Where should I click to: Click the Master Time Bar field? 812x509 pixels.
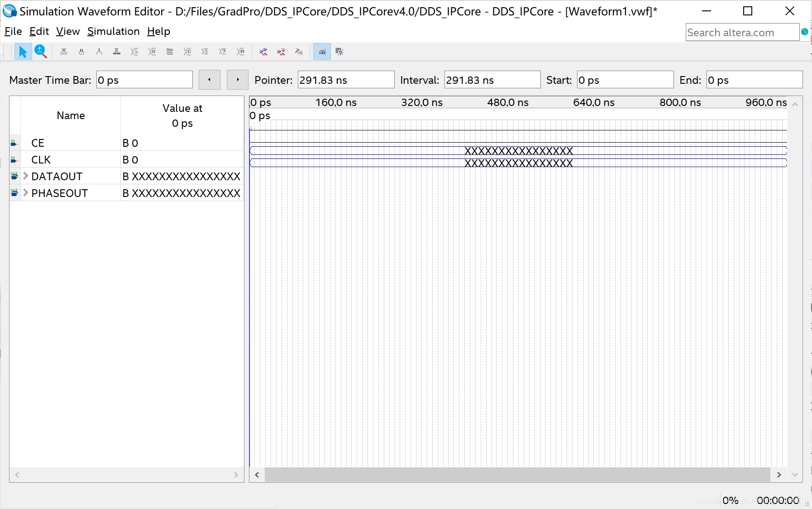click(x=144, y=80)
